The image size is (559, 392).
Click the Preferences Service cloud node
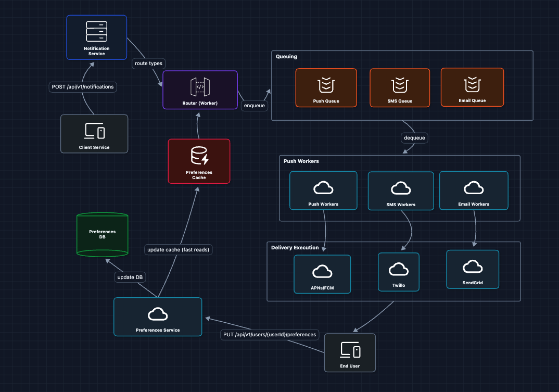coord(158,317)
